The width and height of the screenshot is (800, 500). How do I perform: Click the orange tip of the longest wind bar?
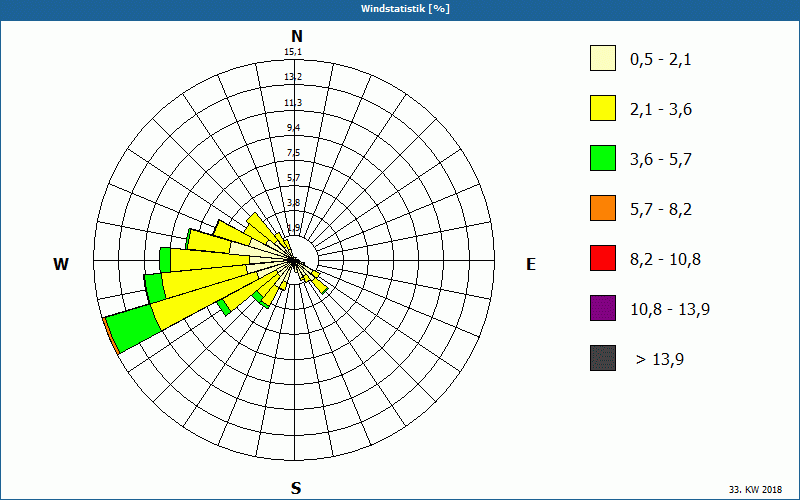tap(111, 336)
